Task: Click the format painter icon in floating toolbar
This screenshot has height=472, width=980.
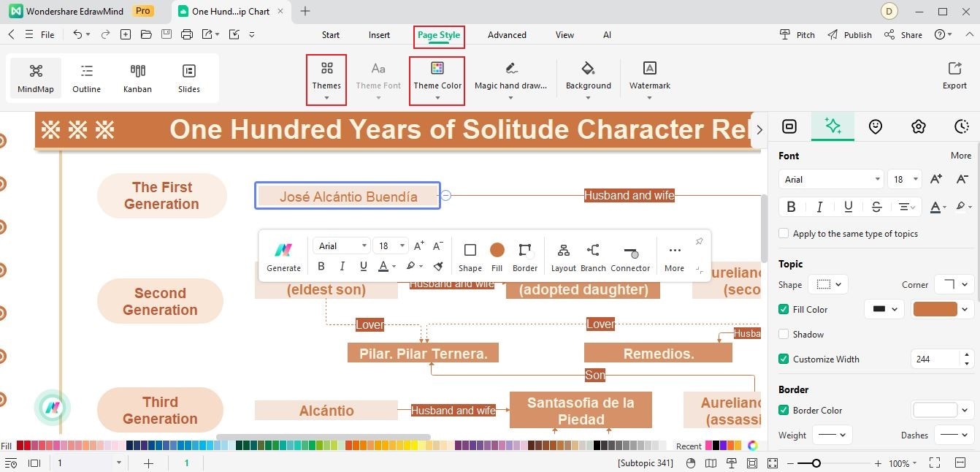Action: point(438,267)
